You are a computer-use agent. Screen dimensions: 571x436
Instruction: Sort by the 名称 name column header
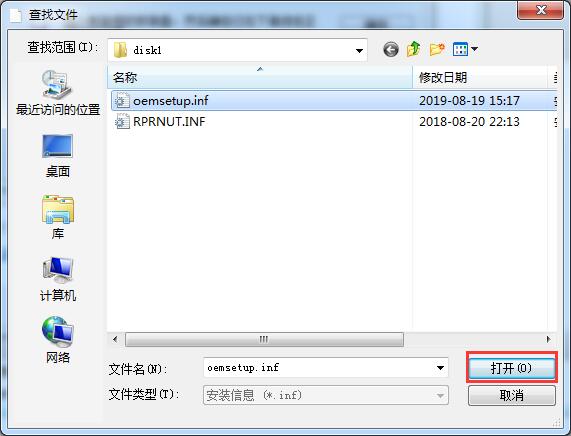pyautogui.click(x=260, y=77)
